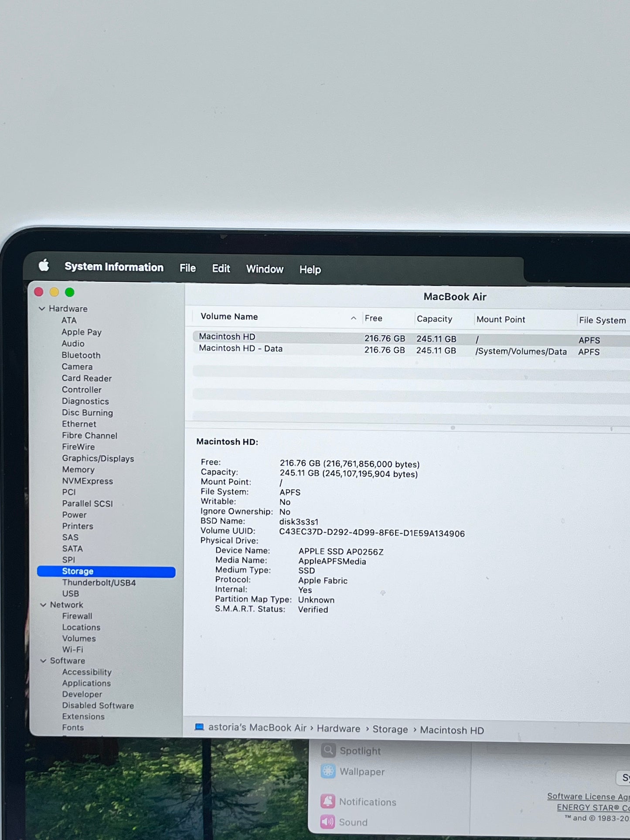Image resolution: width=630 pixels, height=840 pixels.
Task: Select Developer under Software
Action: point(82,694)
